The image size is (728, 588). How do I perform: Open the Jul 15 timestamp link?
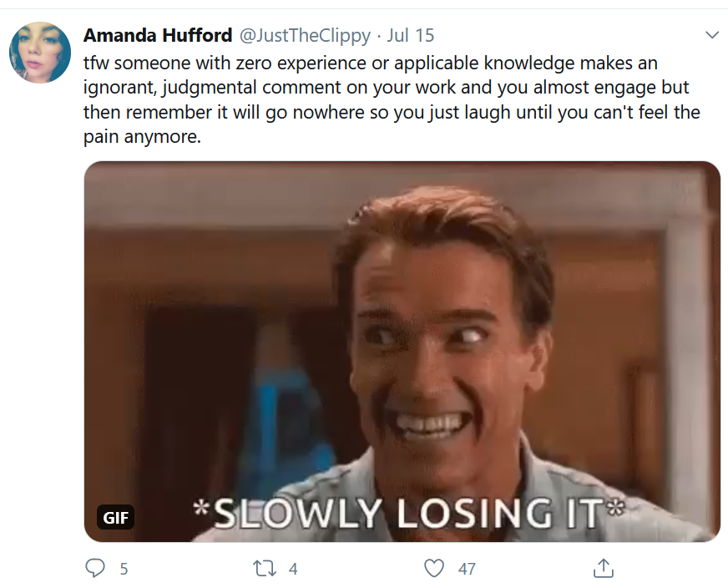tap(411, 35)
